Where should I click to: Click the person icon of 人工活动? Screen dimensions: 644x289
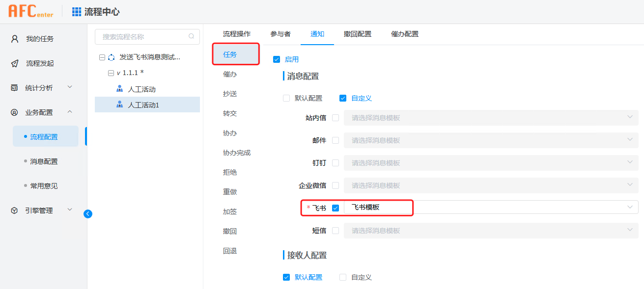pos(120,89)
